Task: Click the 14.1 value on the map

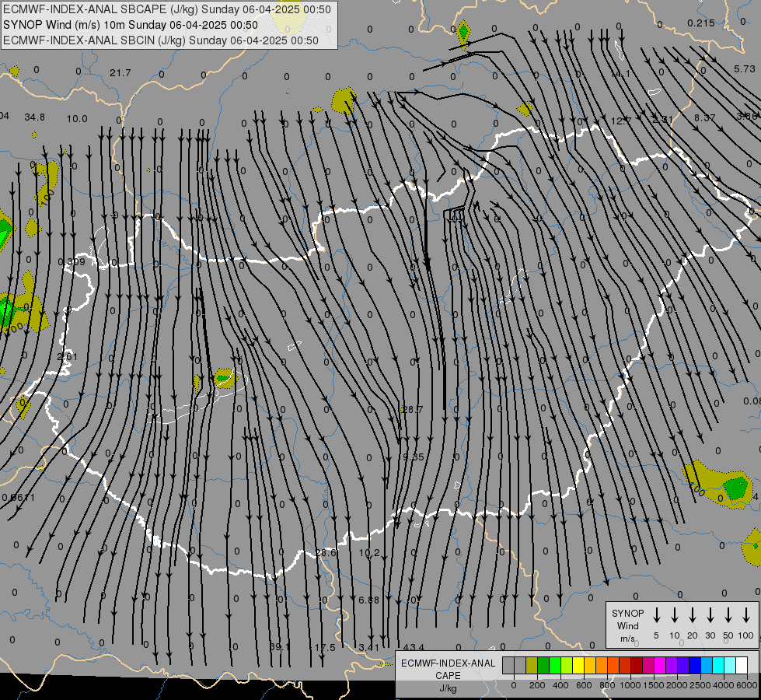Action: point(620,74)
